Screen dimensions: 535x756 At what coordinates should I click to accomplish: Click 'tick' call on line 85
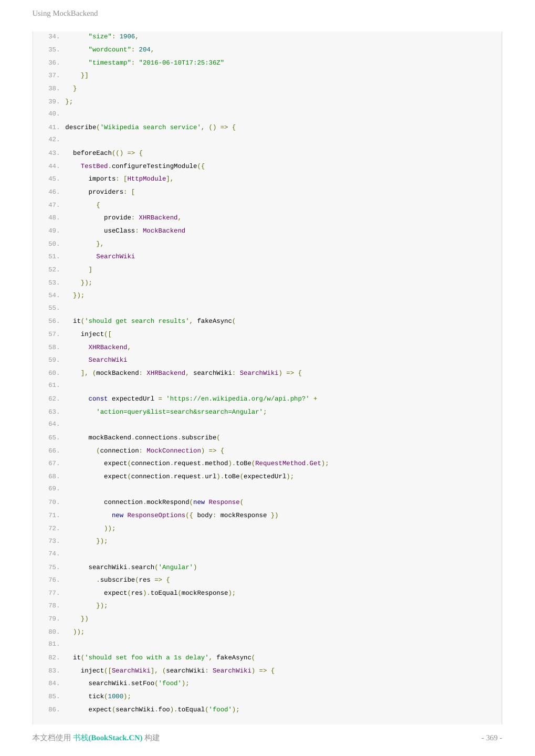pos(96,697)
